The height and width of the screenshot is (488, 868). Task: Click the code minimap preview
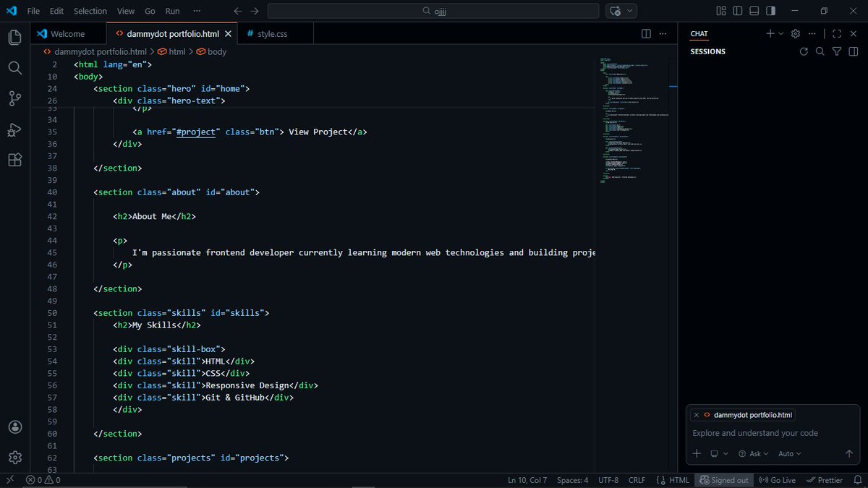click(x=634, y=121)
